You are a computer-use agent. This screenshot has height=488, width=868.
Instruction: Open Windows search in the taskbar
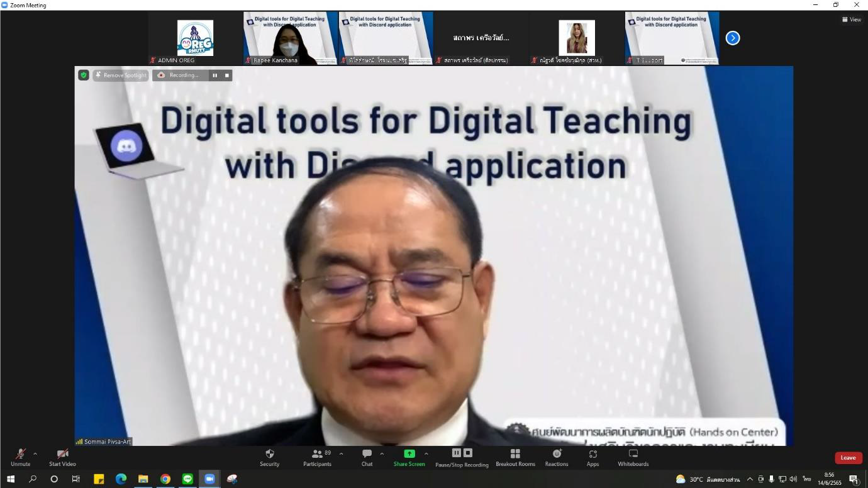coord(33,479)
